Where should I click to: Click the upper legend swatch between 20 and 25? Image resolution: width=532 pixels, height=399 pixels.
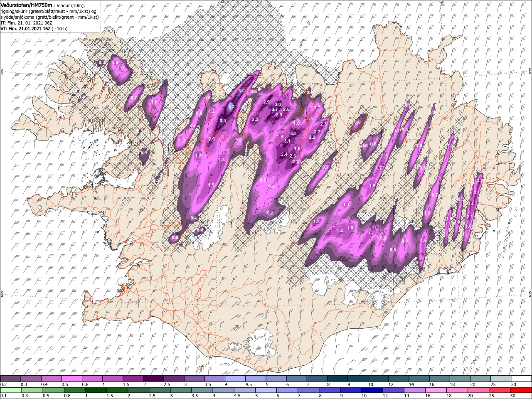[480, 379]
